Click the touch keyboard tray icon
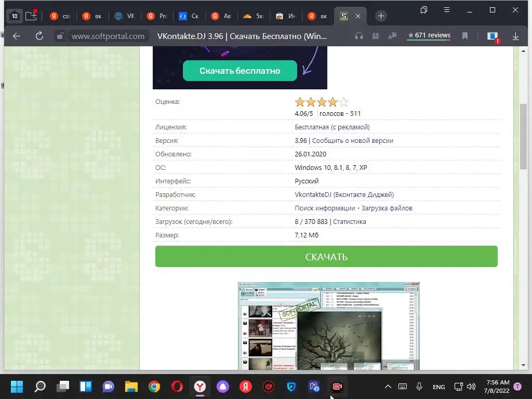 click(403, 387)
